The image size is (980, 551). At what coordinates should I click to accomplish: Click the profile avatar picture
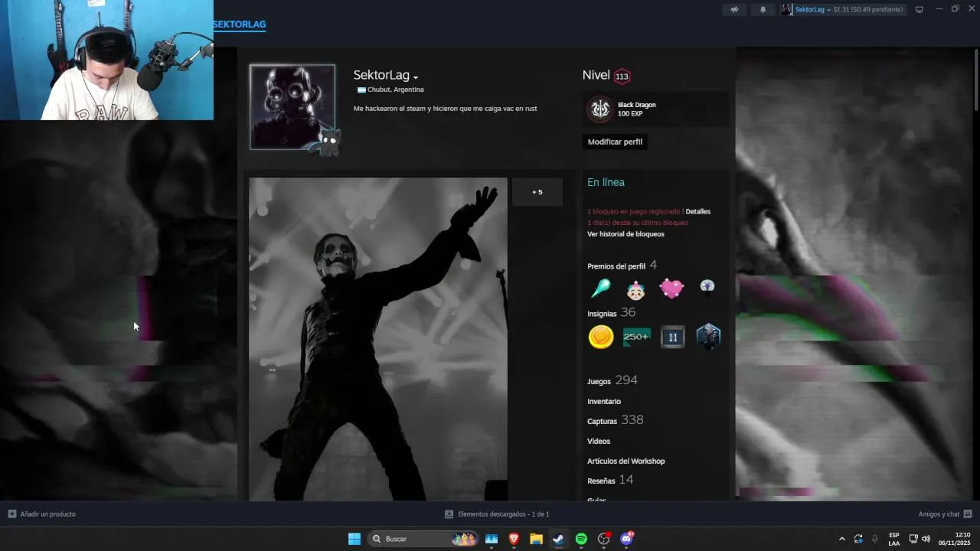point(292,106)
